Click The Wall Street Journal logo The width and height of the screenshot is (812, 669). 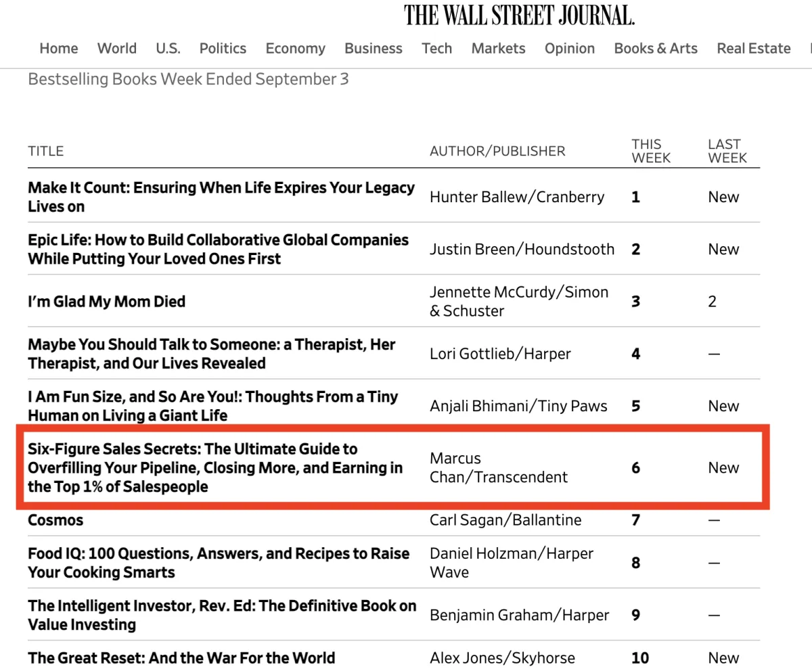pyautogui.click(x=520, y=15)
